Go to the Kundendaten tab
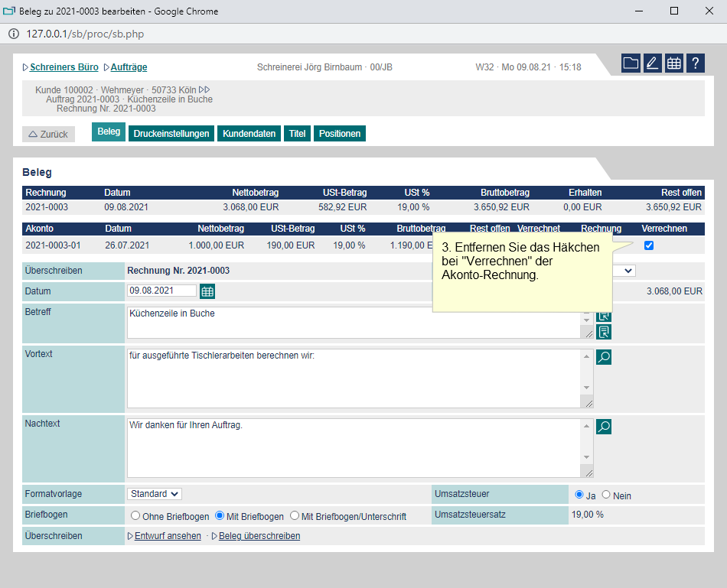 click(x=249, y=134)
